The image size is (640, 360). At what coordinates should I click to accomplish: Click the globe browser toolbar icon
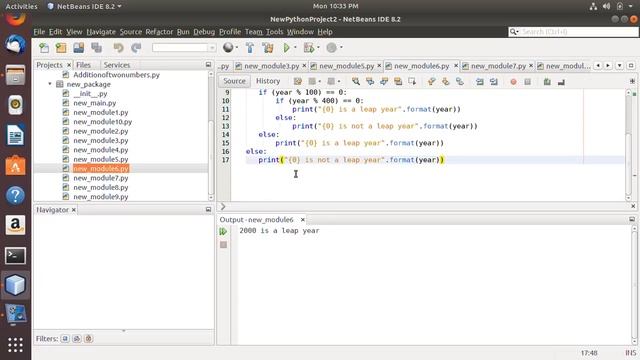coord(228,48)
